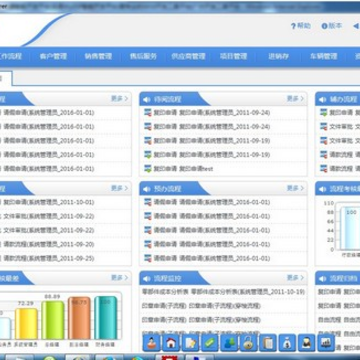Open the 销售管理 menu
The image size is (360, 360).
(x=98, y=56)
